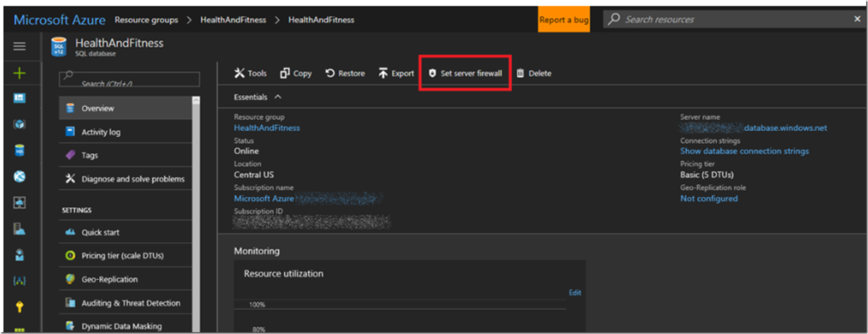Click the Restore toolbar button
The width and height of the screenshot is (868, 334).
[x=345, y=73]
